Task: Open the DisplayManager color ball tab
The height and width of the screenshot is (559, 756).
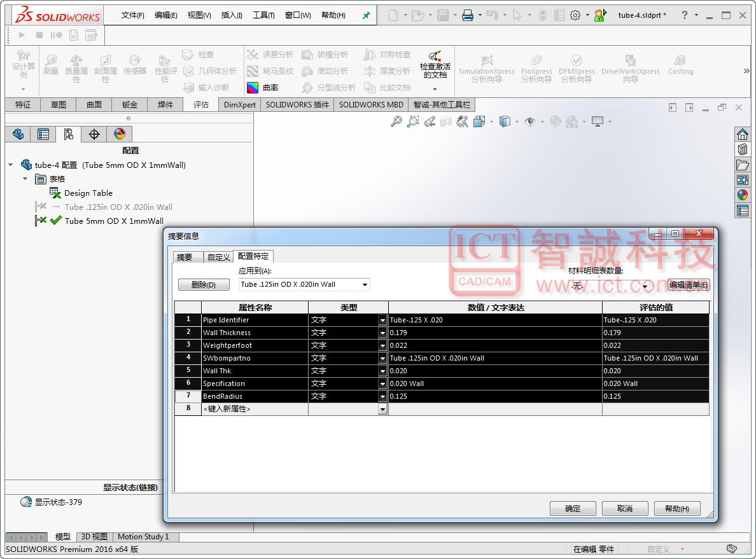Action: coord(119,134)
